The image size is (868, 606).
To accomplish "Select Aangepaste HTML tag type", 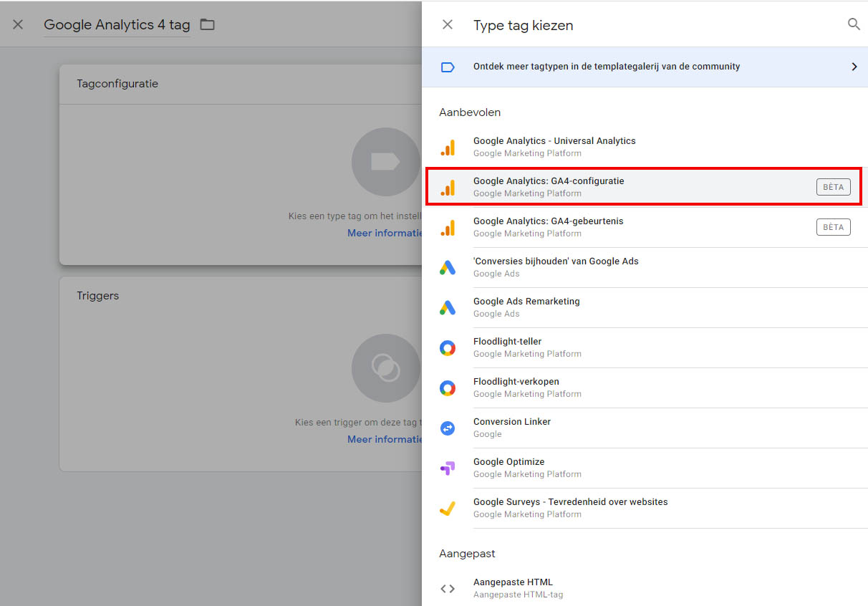I will 513,588.
